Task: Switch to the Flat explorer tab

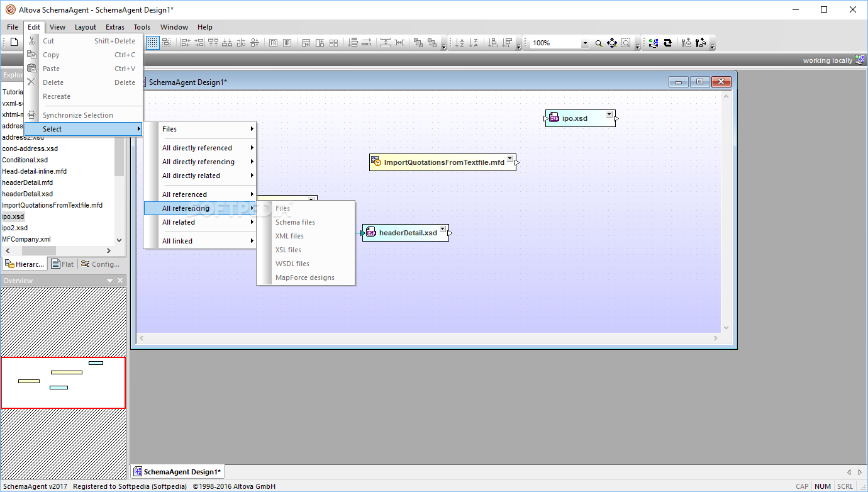Action: point(62,264)
